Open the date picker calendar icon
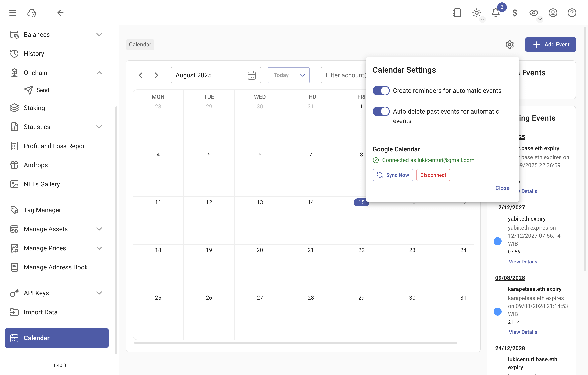This screenshot has height=375, width=588. point(251,75)
